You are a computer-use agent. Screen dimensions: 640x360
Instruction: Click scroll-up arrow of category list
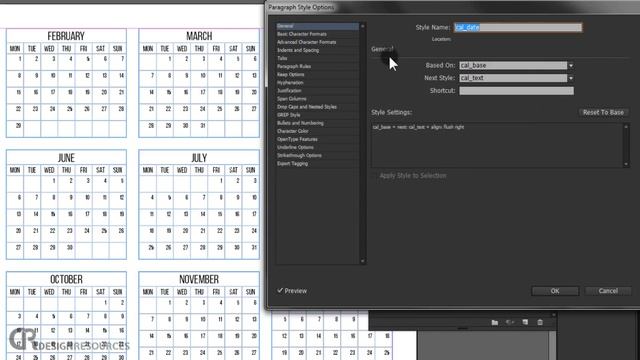click(x=362, y=26)
